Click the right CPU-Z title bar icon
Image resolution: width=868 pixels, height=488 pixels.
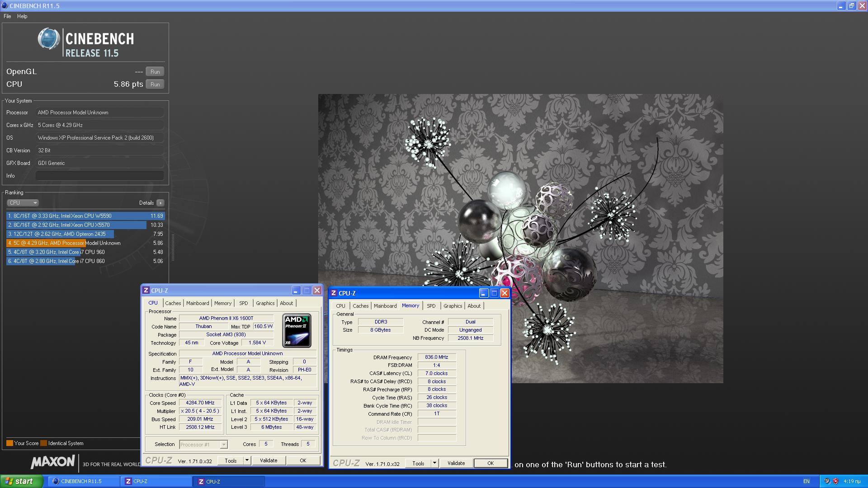tap(334, 293)
